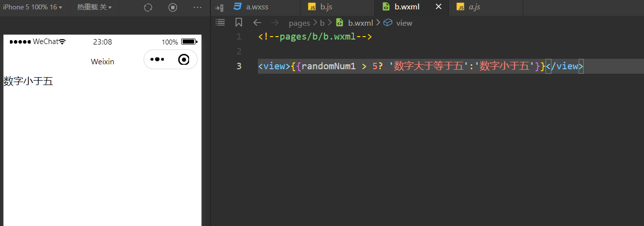Click the number 5 in the expression

[375, 66]
